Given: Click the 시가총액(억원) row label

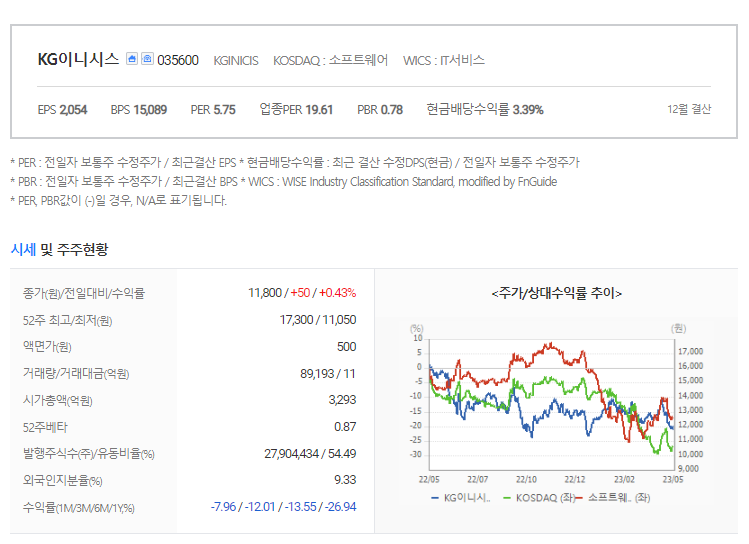Looking at the screenshot, I should click(57, 400).
